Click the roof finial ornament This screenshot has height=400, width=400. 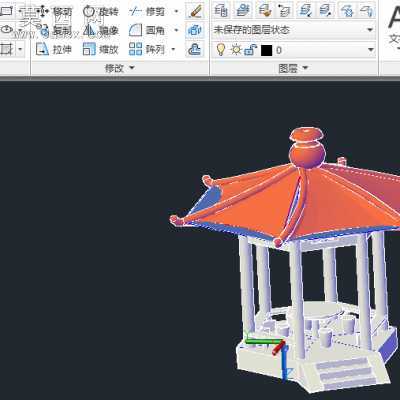pos(307,148)
